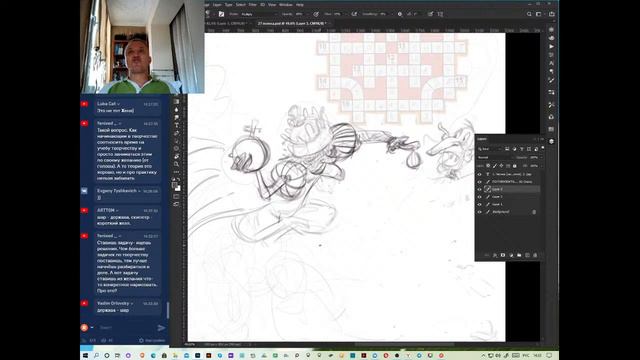Select the Zoom tool in toolbar

click(177, 164)
